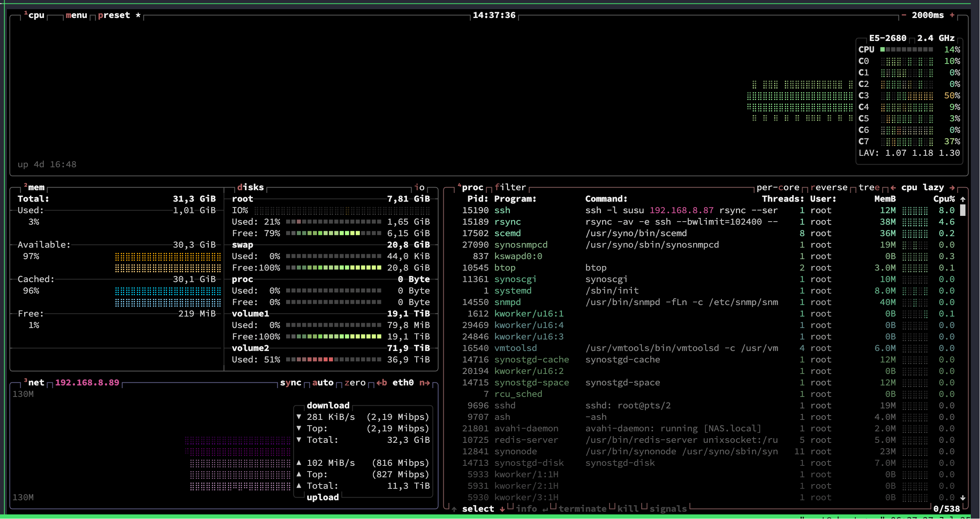Toggle the net box label

pos(34,383)
